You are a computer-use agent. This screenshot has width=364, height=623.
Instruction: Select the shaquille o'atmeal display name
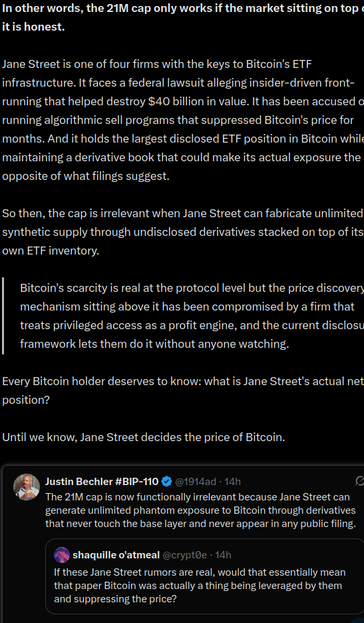pyautogui.click(x=116, y=554)
